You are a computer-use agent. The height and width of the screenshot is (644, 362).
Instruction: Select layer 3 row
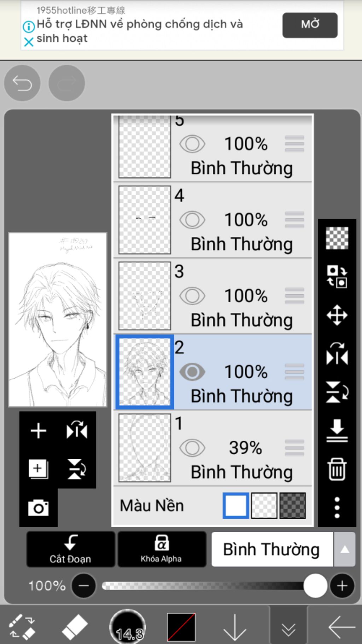tap(213, 296)
